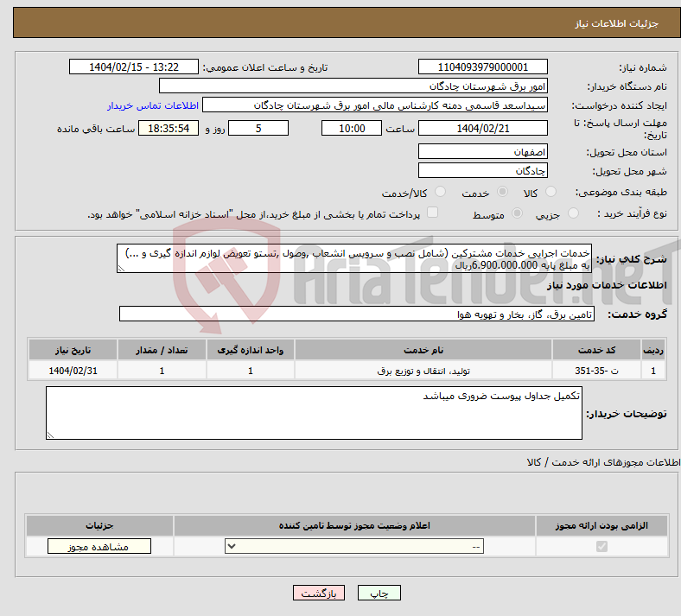
Task: Select the کالا/خدمت radio button
Action: click(441, 192)
